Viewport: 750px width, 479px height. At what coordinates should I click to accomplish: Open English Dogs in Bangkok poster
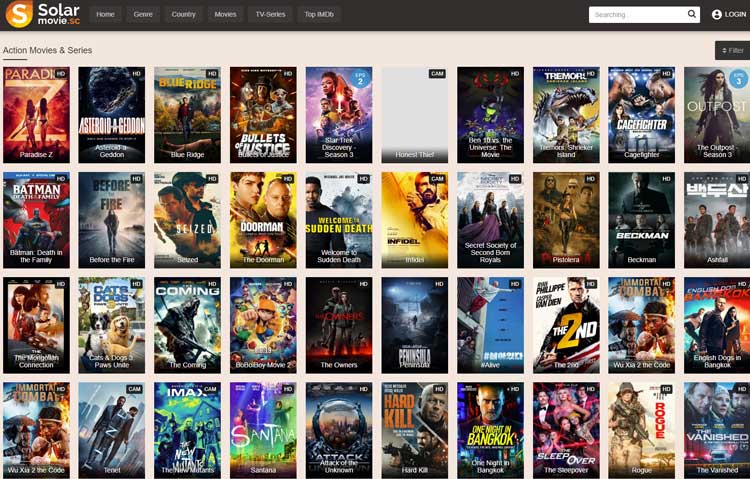point(717,325)
